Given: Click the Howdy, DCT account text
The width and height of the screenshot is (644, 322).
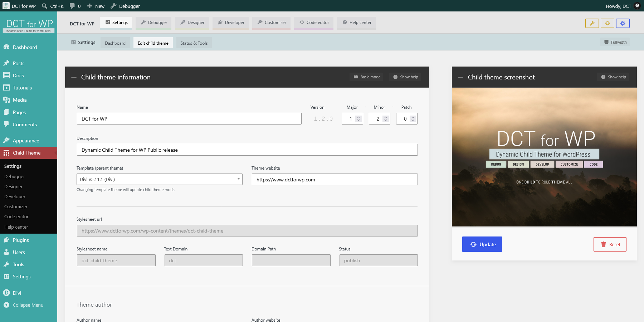Looking at the screenshot, I should tap(618, 6).
